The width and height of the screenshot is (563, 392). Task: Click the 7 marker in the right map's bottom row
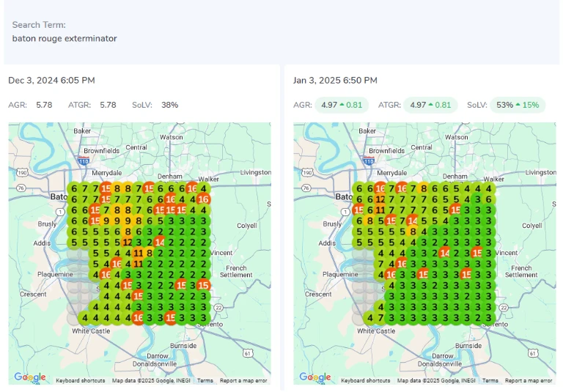(380, 317)
